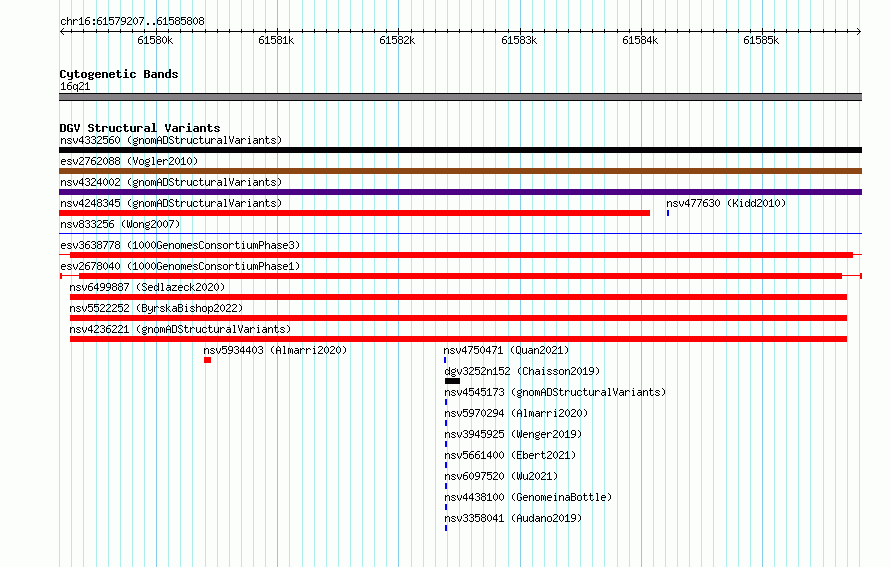
Task: Click the 61585k ruler tick label
Action: point(761,40)
